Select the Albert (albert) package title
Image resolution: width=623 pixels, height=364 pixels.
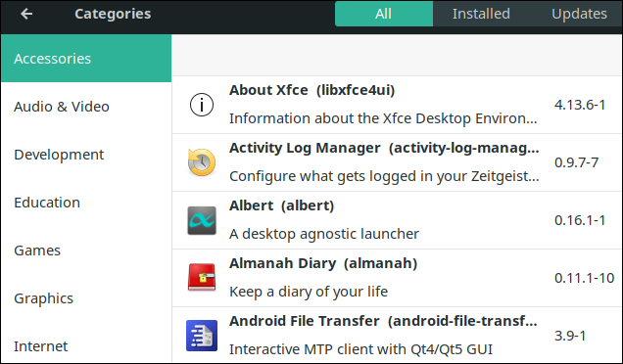point(281,205)
